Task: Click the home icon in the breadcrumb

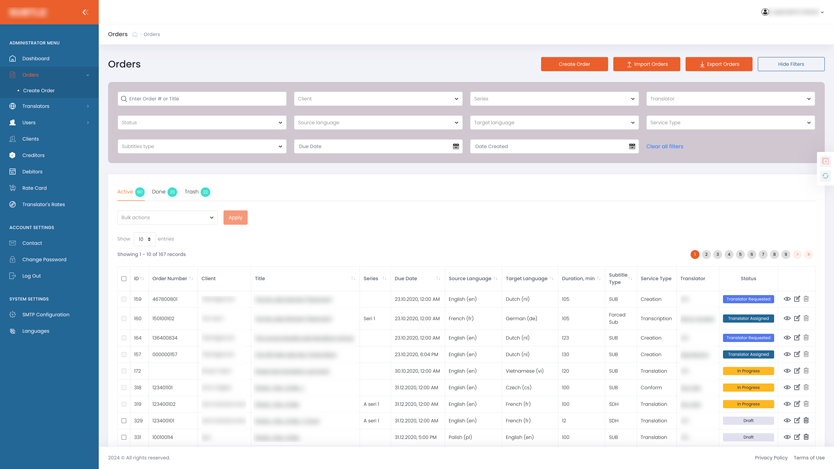Action: tap(135, 34)
